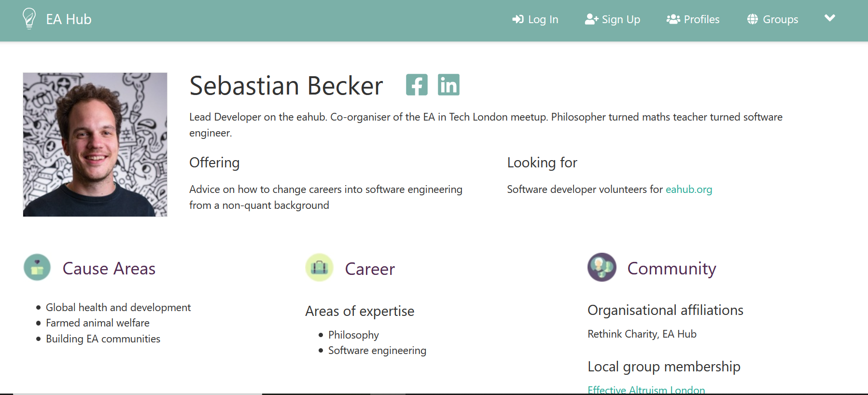
Task: Click the Community heading
Action: tap(672, 269)
